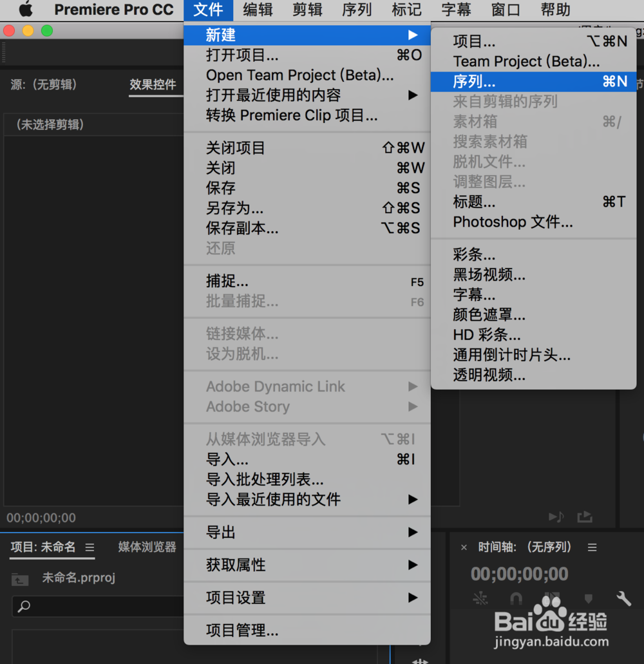This screenshot has width=644, height=664.
Task: Open the 序列 menu in menu bar
Action: [357, 10]
